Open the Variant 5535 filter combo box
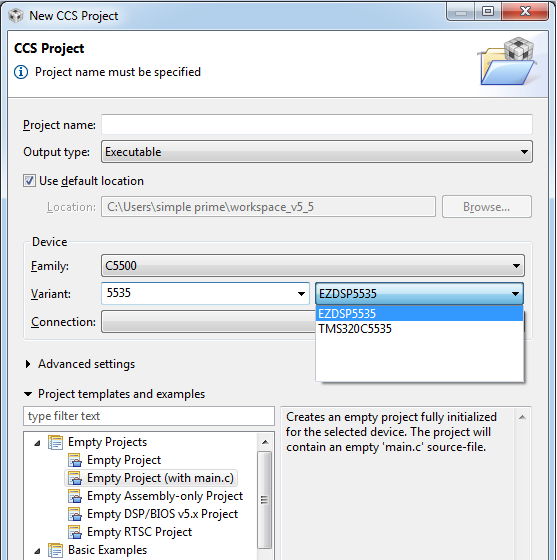 click(205, 294)
